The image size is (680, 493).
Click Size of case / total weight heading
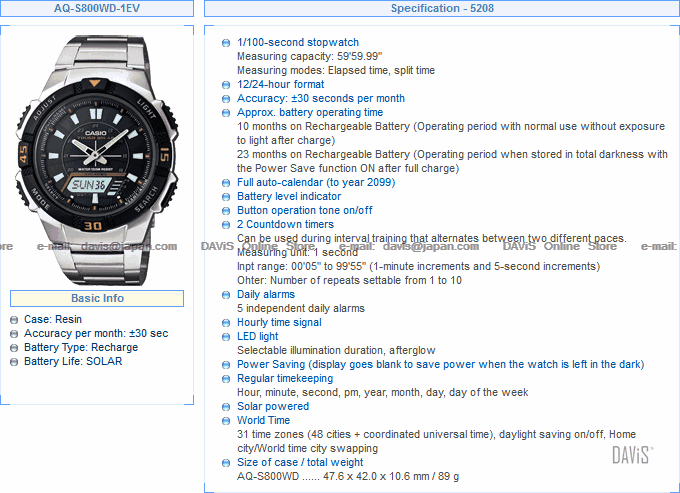click(300, 462)
